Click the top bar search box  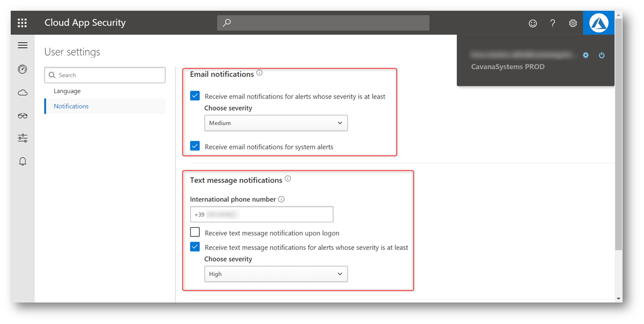[x=323, y=23]
